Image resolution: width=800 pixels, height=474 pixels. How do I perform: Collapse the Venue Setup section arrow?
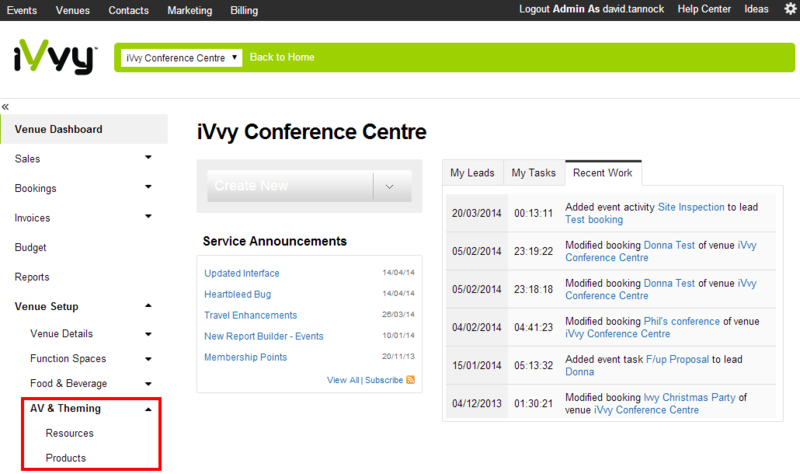[x=148, y=306]
